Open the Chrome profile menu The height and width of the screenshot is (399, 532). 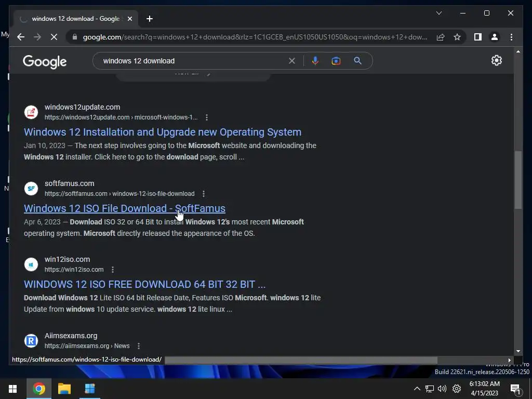click(495, 37)
